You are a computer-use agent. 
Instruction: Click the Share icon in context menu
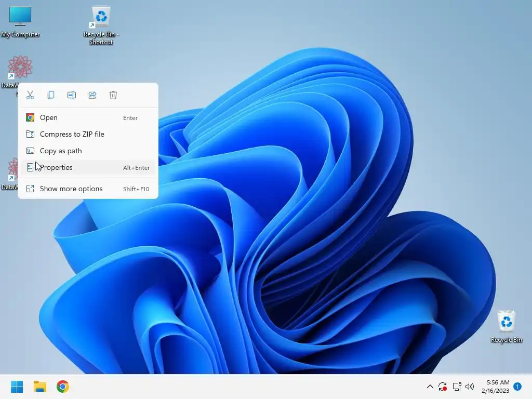(x=92, y=95)
